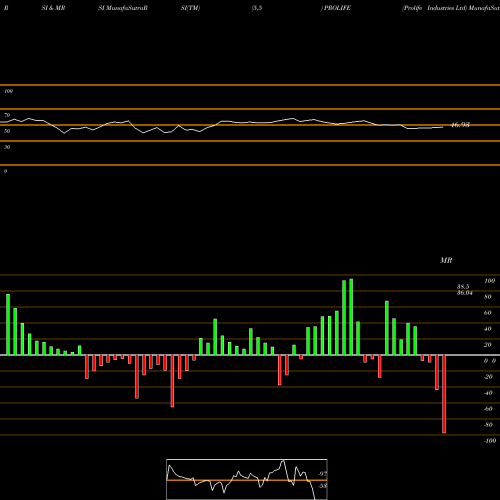Click the -20 label on MR axis
The height and width of the screenshot is (500, 500).
(488, 377)
